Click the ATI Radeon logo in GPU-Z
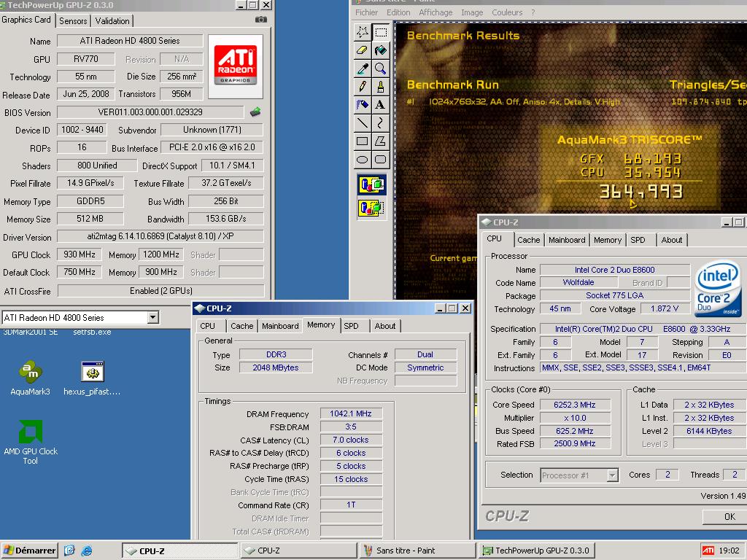The height and width of the screenshot is (560, 747). 236,66
